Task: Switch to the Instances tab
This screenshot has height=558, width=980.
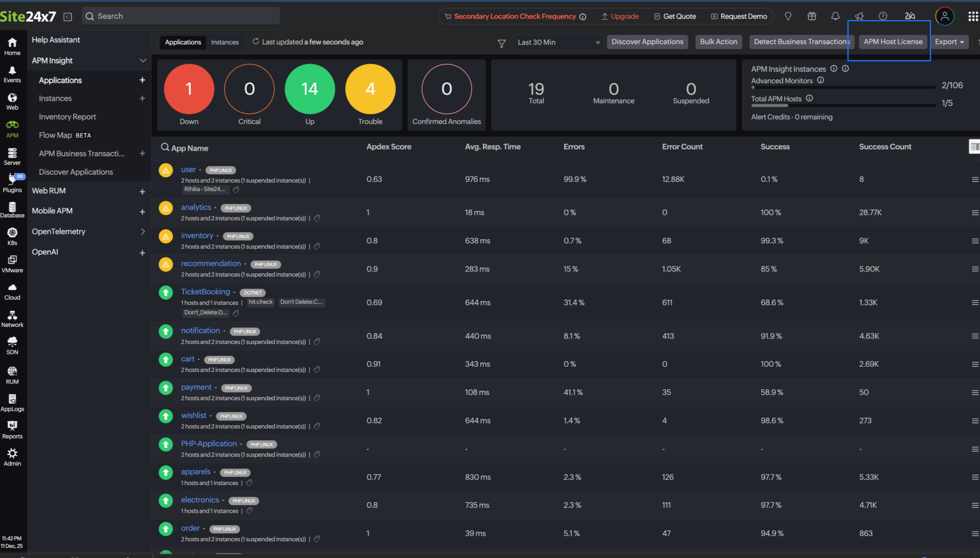Action: pos(224,42)
